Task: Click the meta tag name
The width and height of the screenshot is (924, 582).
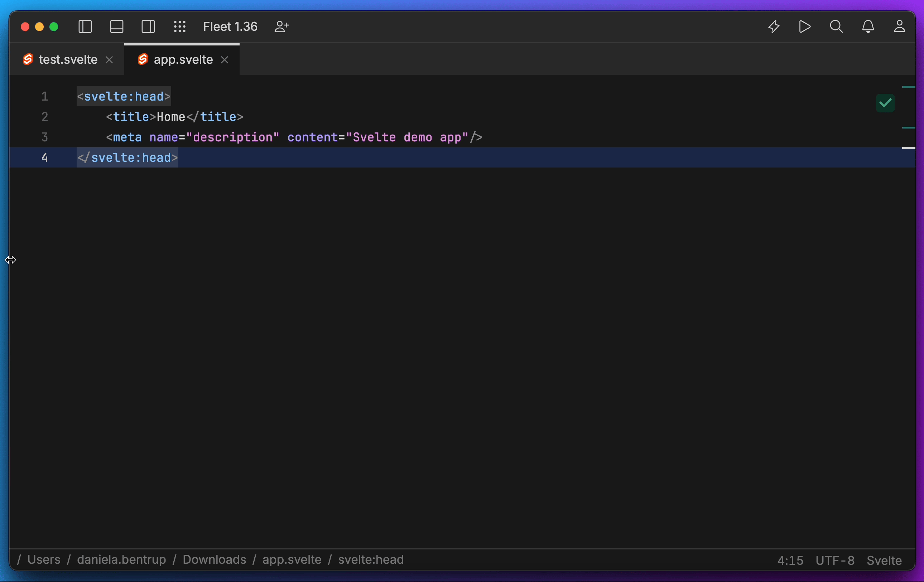Action: (127, 137)
